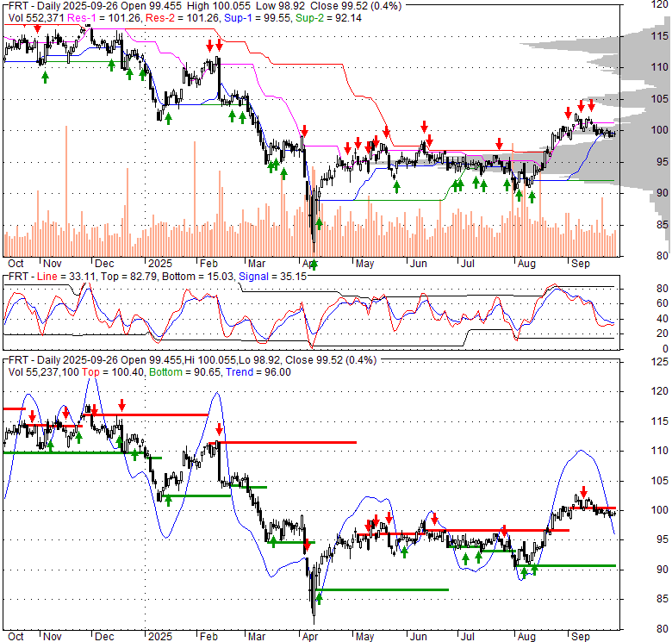Click the Vol 552,371 volume readout
Screen dimensions: 672x642
click(x=36, y=18)
